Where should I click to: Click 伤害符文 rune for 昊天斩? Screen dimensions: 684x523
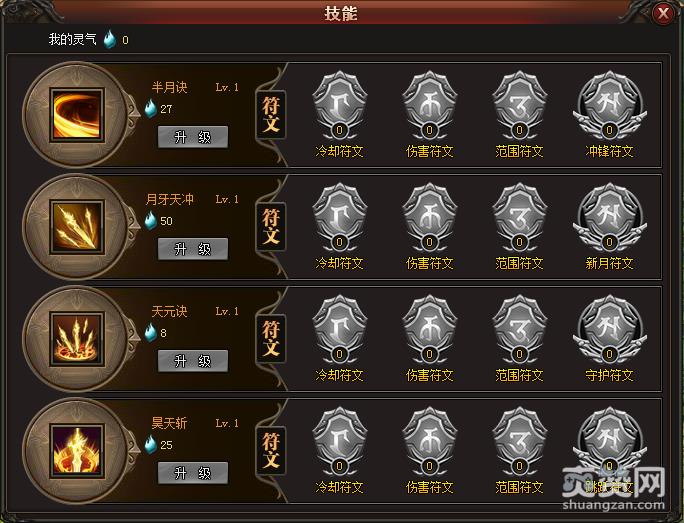pos(430,441)
